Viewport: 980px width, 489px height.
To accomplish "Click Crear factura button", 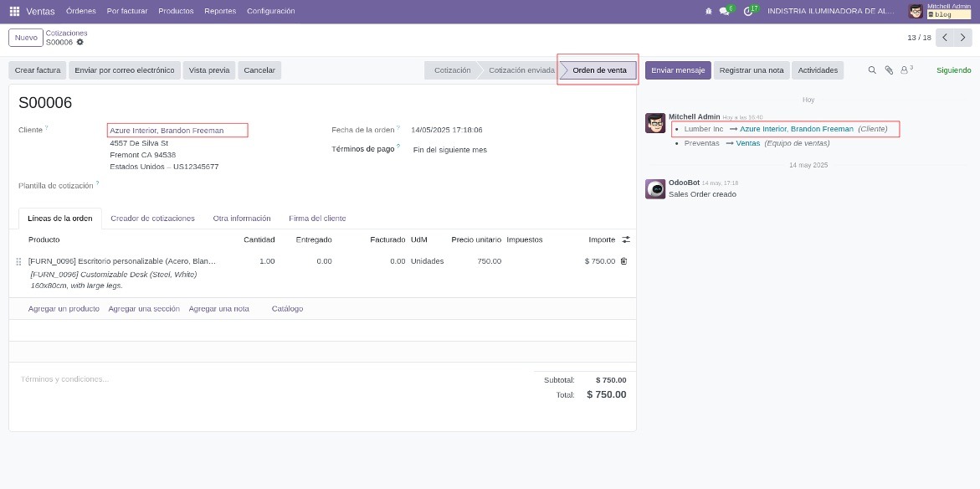I will tap(38, 70).
